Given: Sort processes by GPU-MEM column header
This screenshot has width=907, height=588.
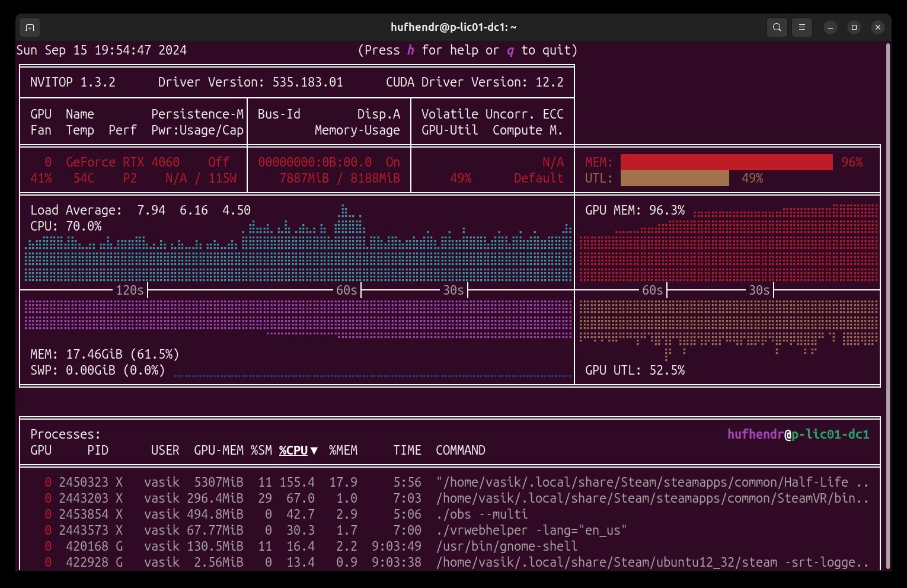Looking at the screenshot, I should click(x=218, y=450).
